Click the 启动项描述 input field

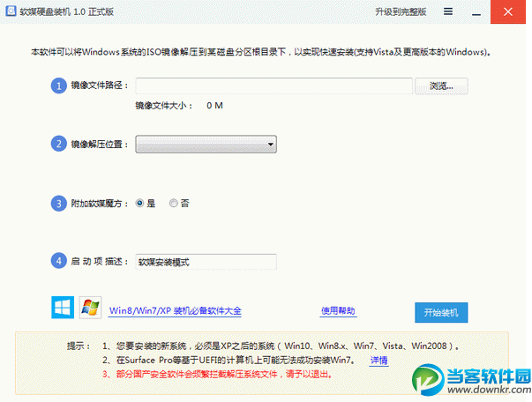click(x=206, y=262)
